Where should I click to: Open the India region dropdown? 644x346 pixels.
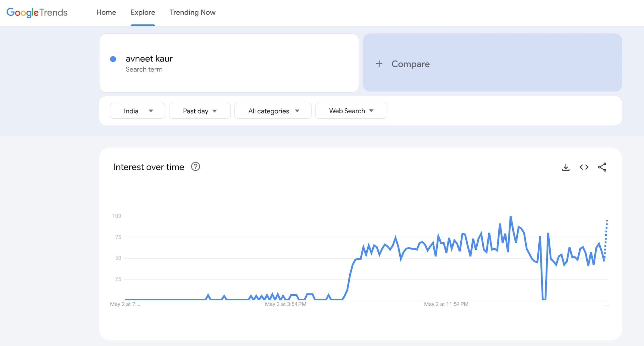tap(137, 111)
